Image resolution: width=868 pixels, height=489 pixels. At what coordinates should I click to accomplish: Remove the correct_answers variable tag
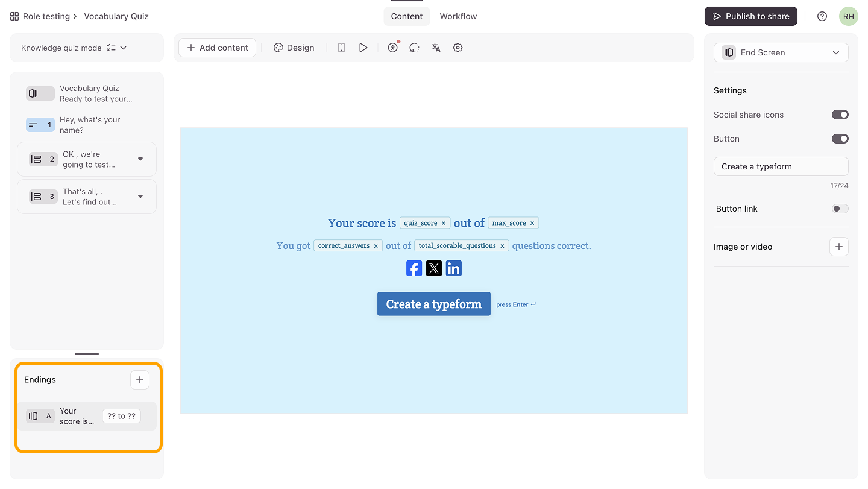(x=376, y=246)
